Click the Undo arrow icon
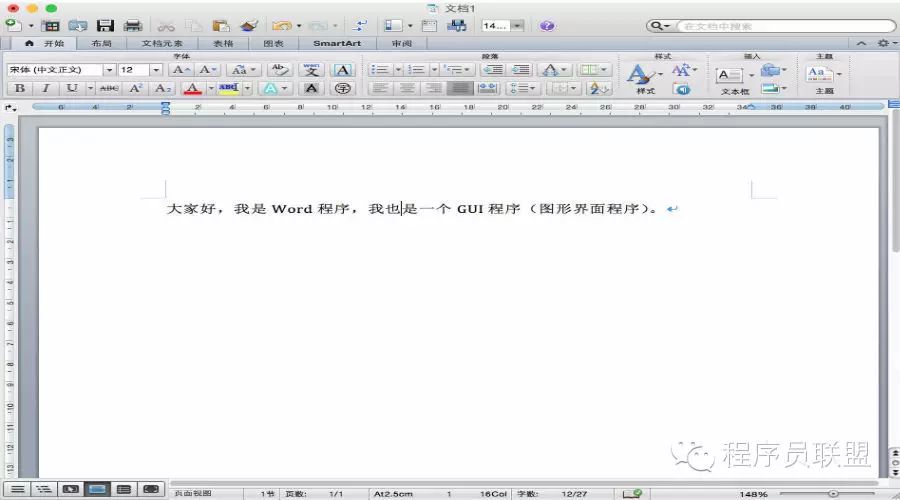This screenshot has height=500, width=900. [x=281, y=26]
